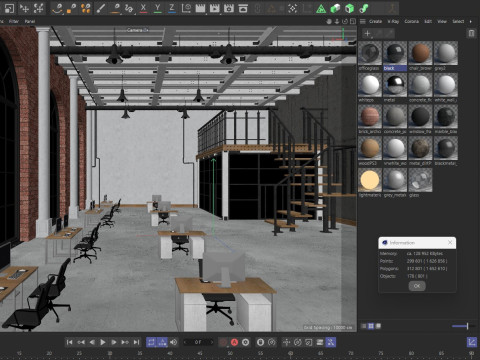Click the green chain plugin icon
This screenshot has height=360, width=480.
tap(364, 8)
